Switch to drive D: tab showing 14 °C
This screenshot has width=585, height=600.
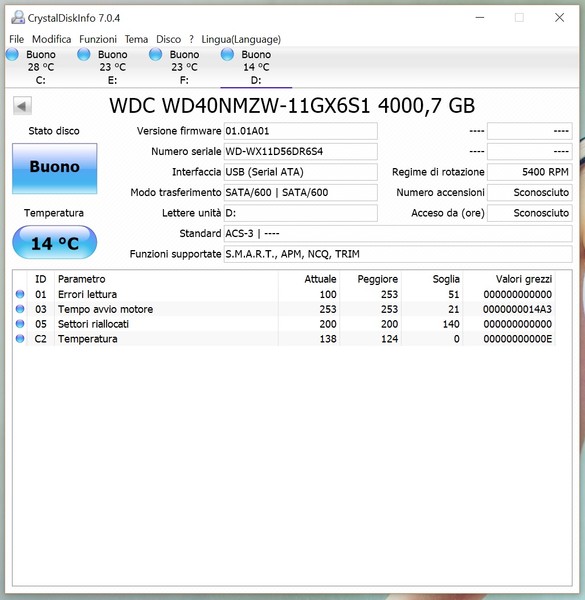(256, 67)
